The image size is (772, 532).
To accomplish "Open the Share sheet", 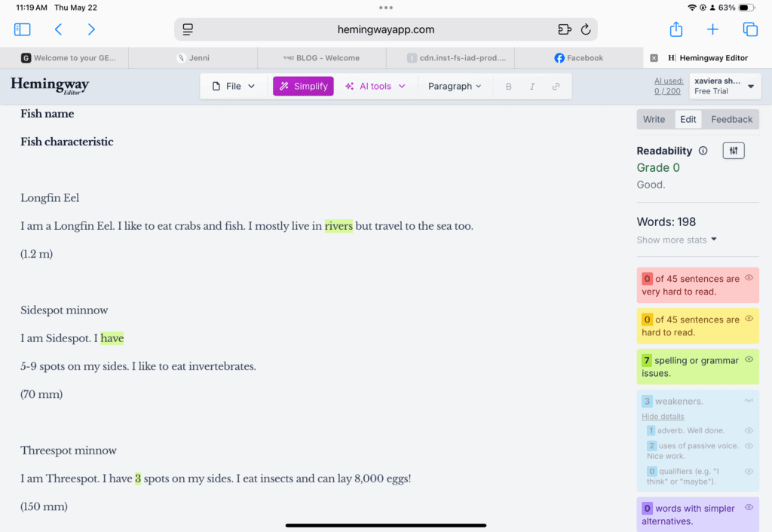I will [x=676, y=29].
